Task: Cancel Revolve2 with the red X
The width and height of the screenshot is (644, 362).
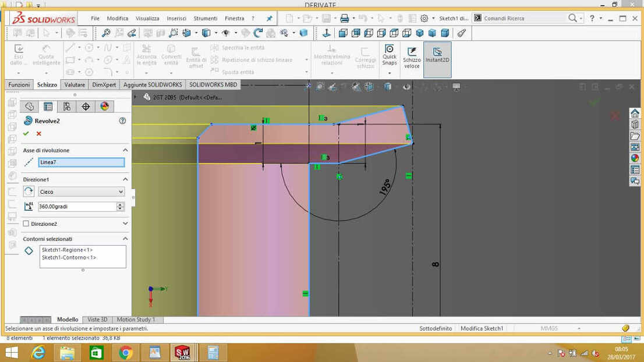Action: coord(38,134)
